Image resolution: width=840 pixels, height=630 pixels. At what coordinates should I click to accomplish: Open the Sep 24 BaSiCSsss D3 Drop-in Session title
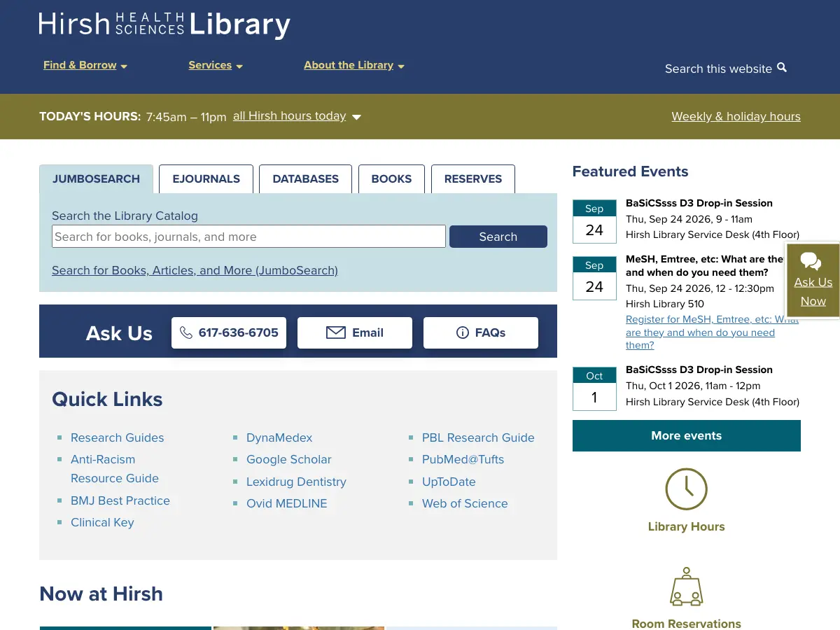point(699,203)
